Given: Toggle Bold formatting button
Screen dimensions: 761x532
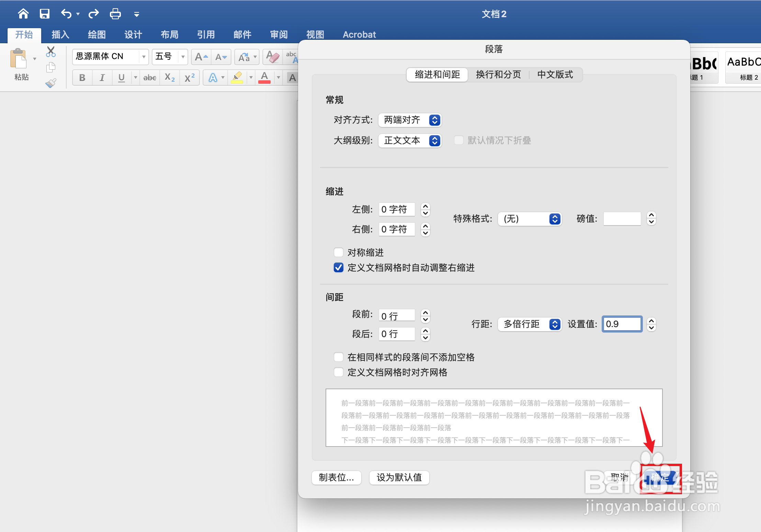Looking at the screenshot, I should (82, 78).
